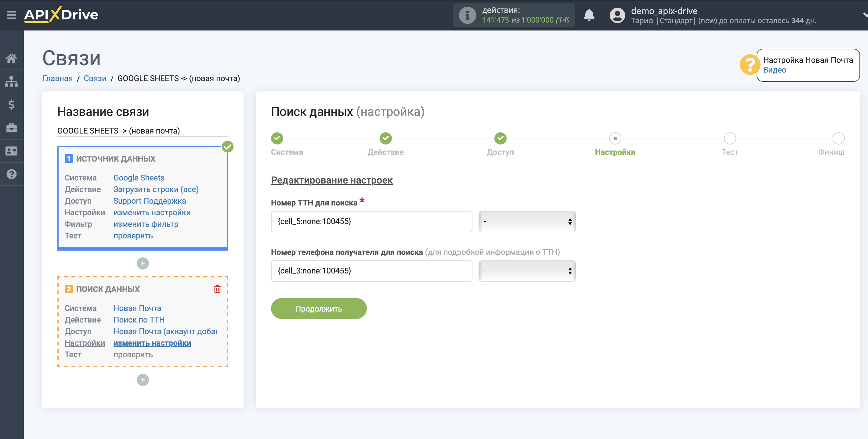The image size is (868, 439).
Task: Open the contact card sidebar icon
Action: pyautogui.click(x=12, y=151)
